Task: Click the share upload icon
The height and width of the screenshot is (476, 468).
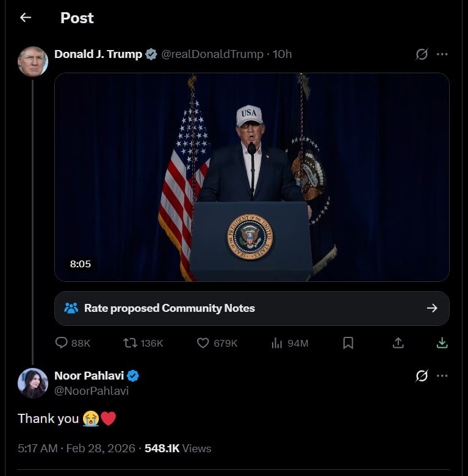Action: (398, 343)
